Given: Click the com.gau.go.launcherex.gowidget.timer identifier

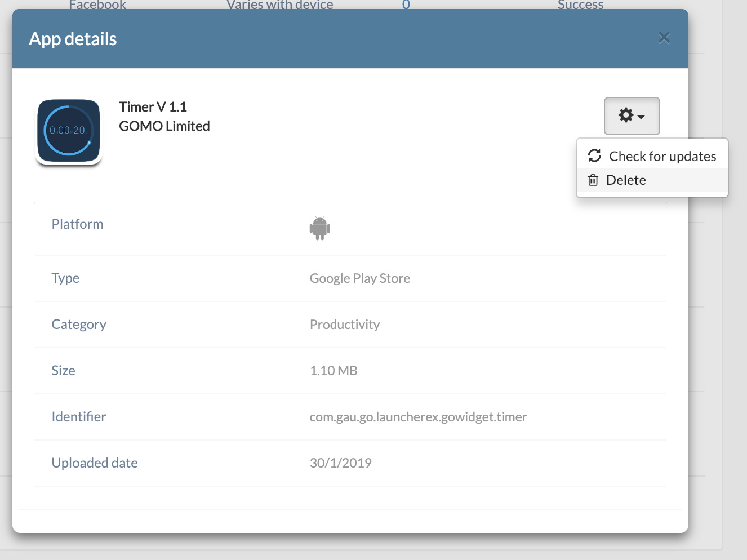Looking at the screenshot, I should (419, 417).
